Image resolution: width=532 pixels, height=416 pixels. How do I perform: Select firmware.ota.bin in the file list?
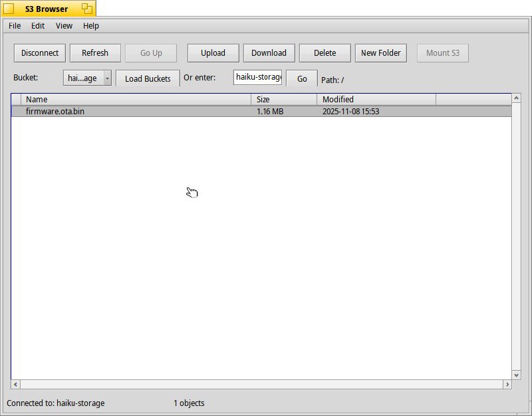(55, 112)
